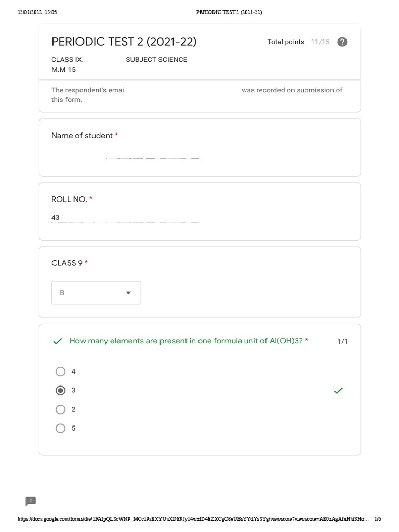Image resolution: width=399 pixels, height=532 pixels.
Task: Click the PERIODIC TEST 2 (2021-22) form title
Action: pos(124,42)
